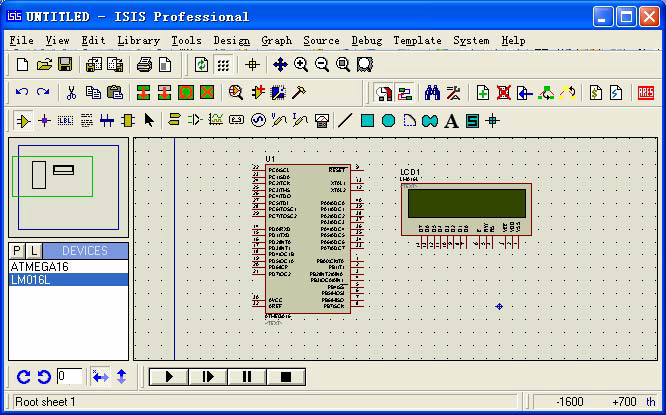Image resolution: width=666 pixels, height=415 pixels.
Task: Click the ARES netlist transfer icon
Action: pos(646,93)
